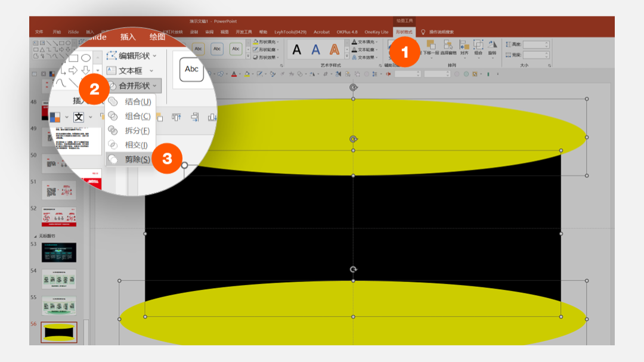Image resolution: width=644 pixels, height=362 pixels.
Task: Open the Acrobat ribbon tab
Action: [x=321, y=32]
